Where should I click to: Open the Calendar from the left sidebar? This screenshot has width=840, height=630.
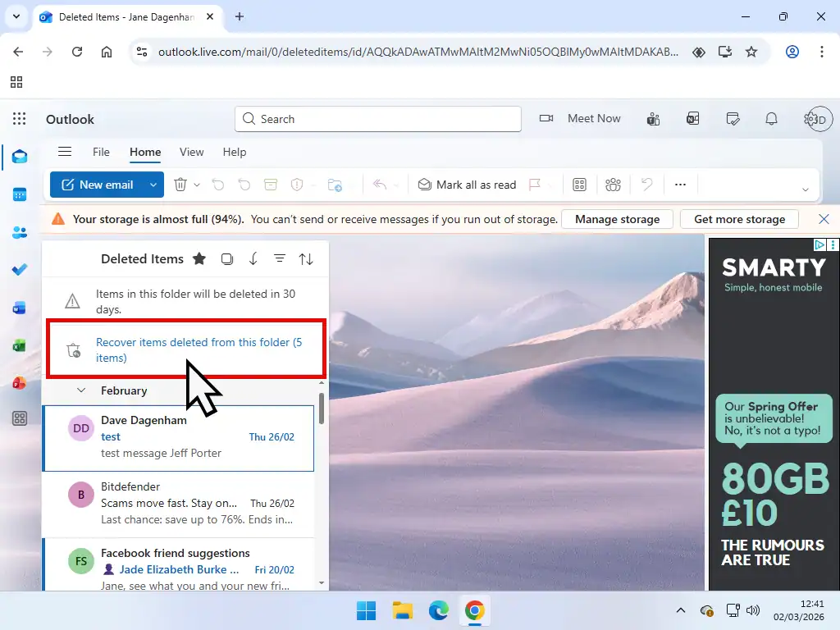(20, 194)
